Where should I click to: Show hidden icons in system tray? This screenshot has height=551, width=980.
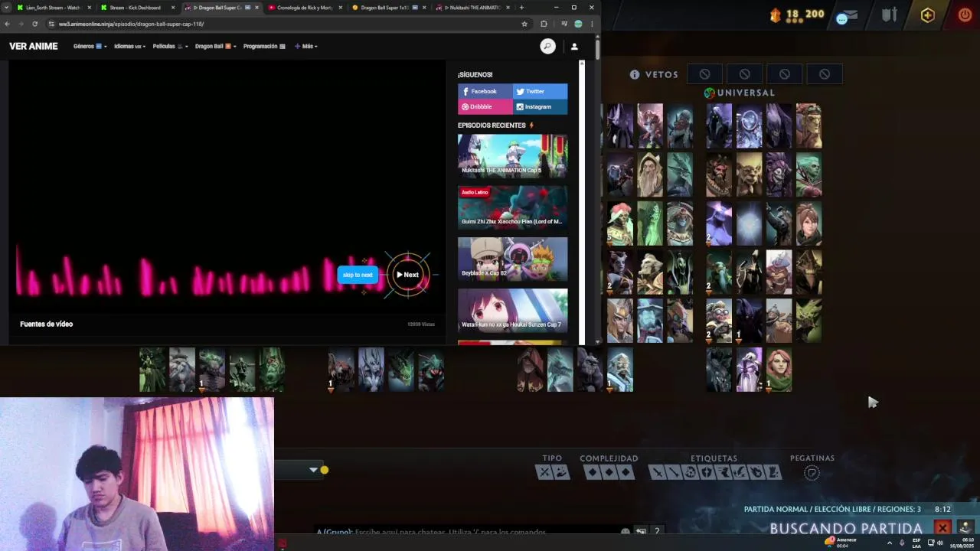(x=890, y=543)
